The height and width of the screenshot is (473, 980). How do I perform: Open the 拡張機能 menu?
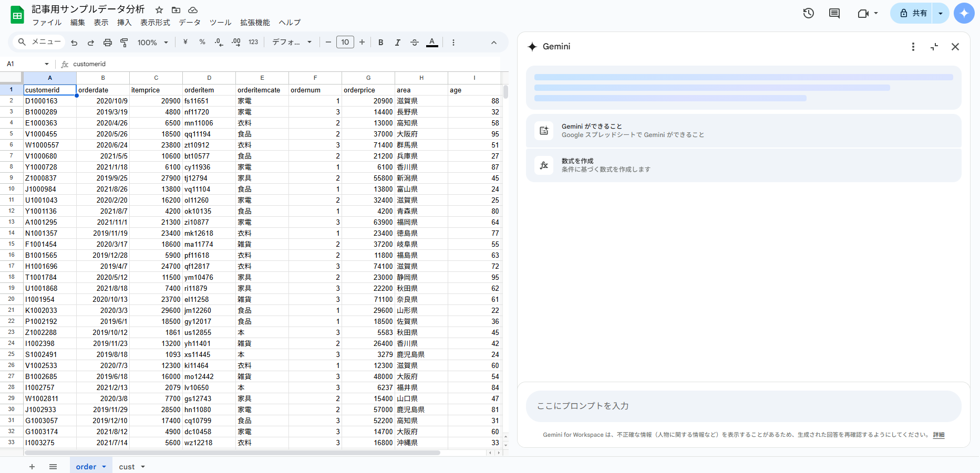coord(255,23)
